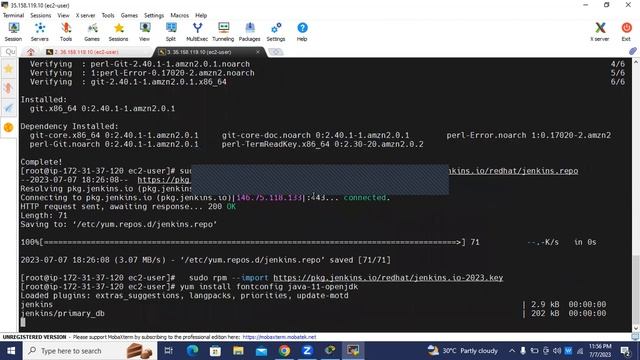Select the MobaXterm taskbar icon

click(x=353, y=351)
